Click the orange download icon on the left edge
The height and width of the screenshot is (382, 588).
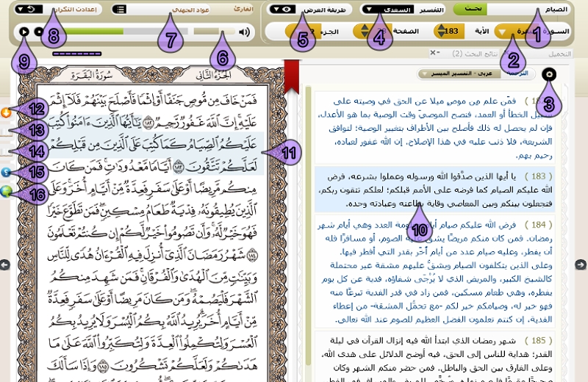click(x=4, y=112)
